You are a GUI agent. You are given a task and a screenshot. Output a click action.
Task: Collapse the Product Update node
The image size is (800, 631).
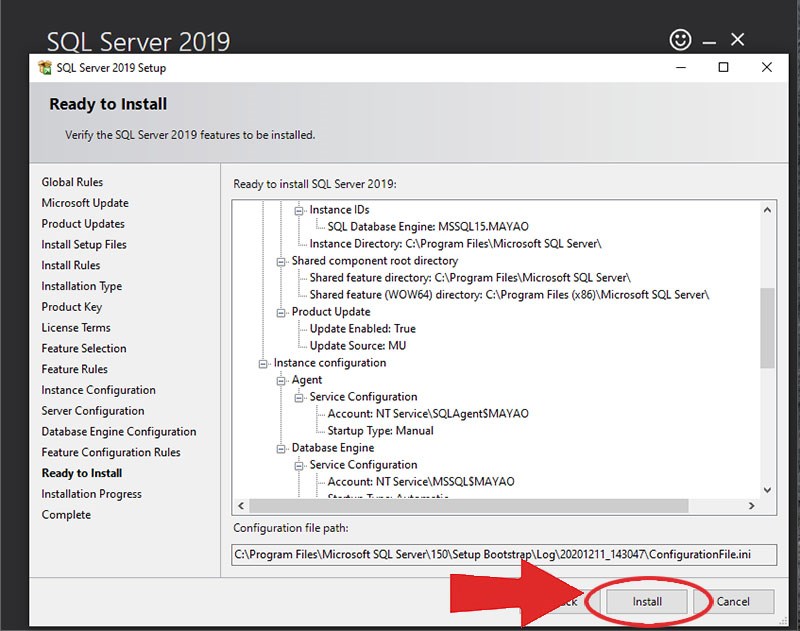[282, 312]
